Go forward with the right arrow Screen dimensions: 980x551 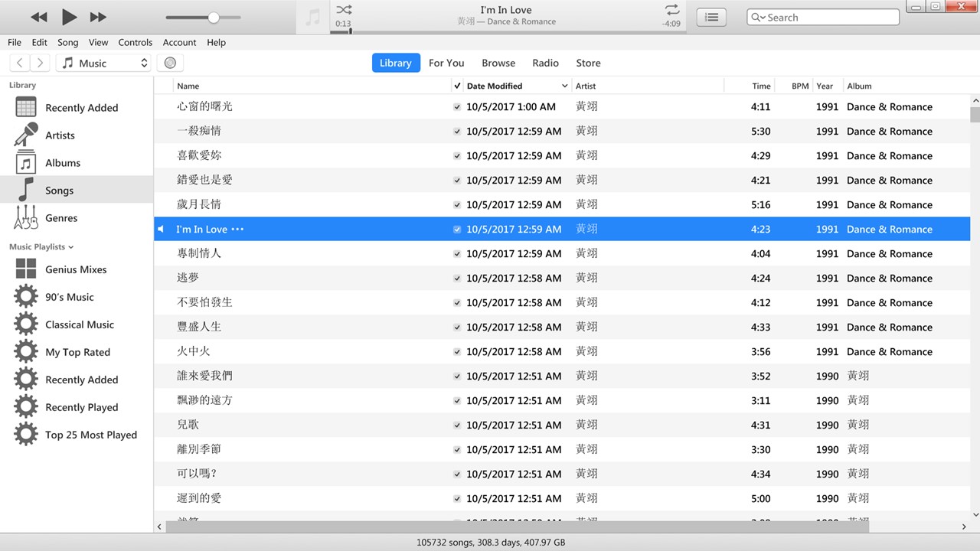click(x=40, y=63)
